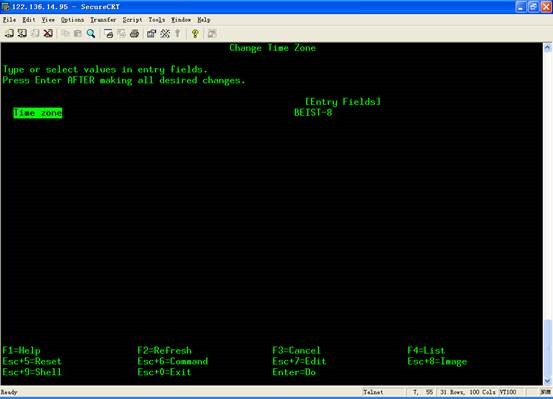Click the grayed Copy toolbar icon

click(65, 34)
